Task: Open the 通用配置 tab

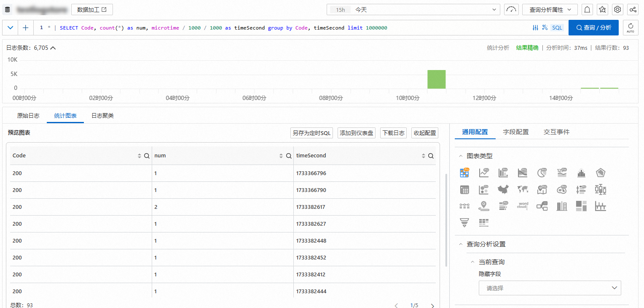Action: [475, 132]
